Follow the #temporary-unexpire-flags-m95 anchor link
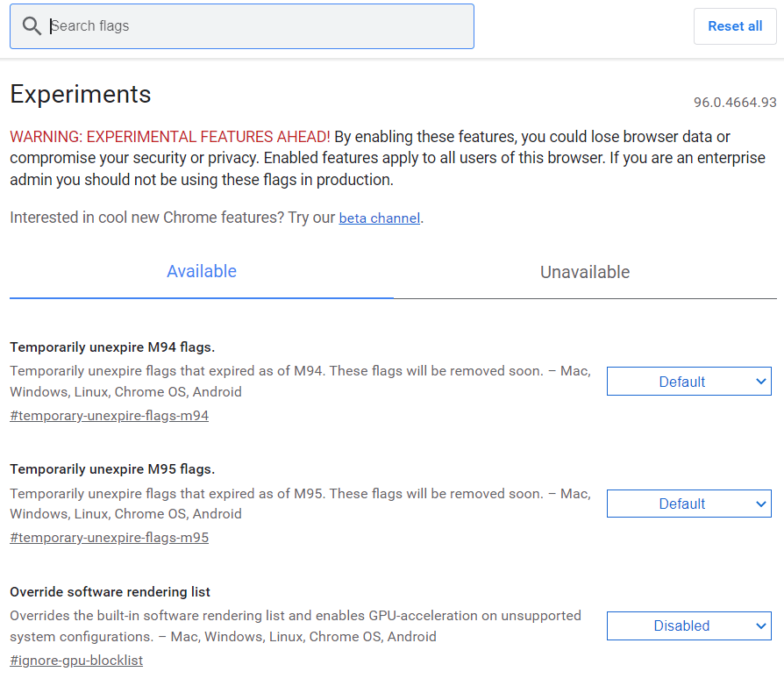 tap(110, 538)
